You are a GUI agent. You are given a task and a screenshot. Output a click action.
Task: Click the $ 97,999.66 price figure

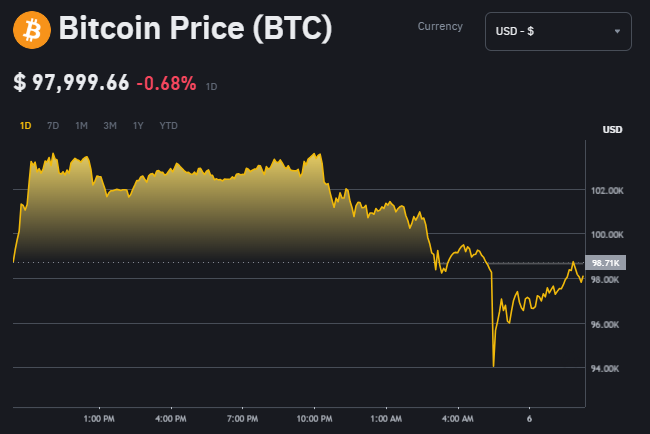(x=71, y=83)
